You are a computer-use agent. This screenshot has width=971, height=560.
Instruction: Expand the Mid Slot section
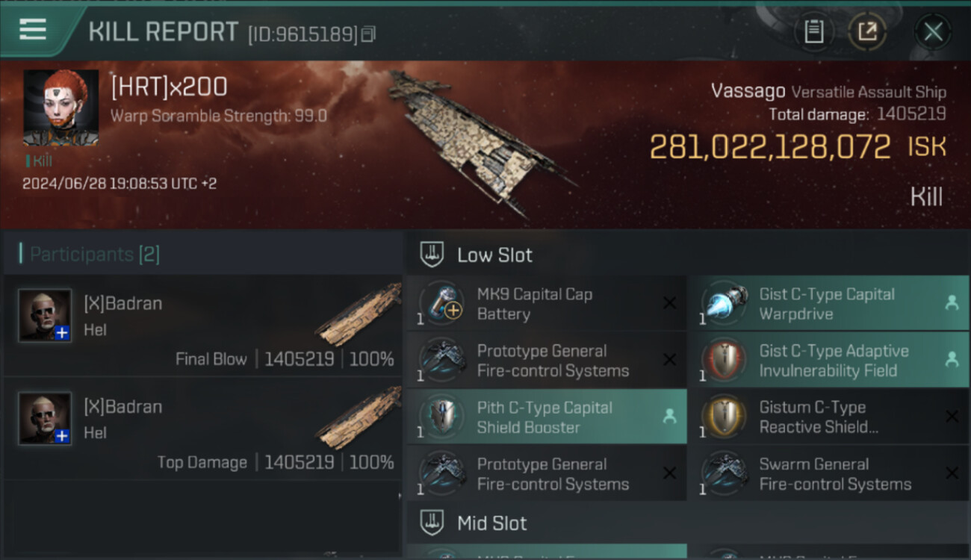point(491,523)
